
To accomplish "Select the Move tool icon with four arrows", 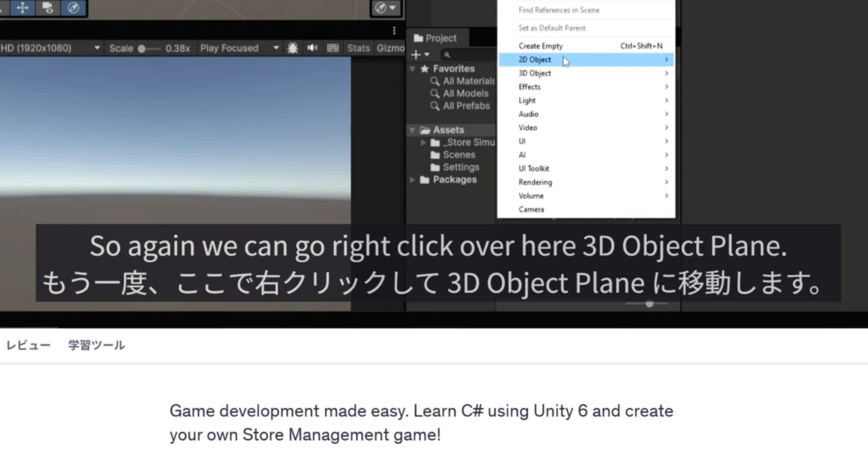I will tap(23, 8).
